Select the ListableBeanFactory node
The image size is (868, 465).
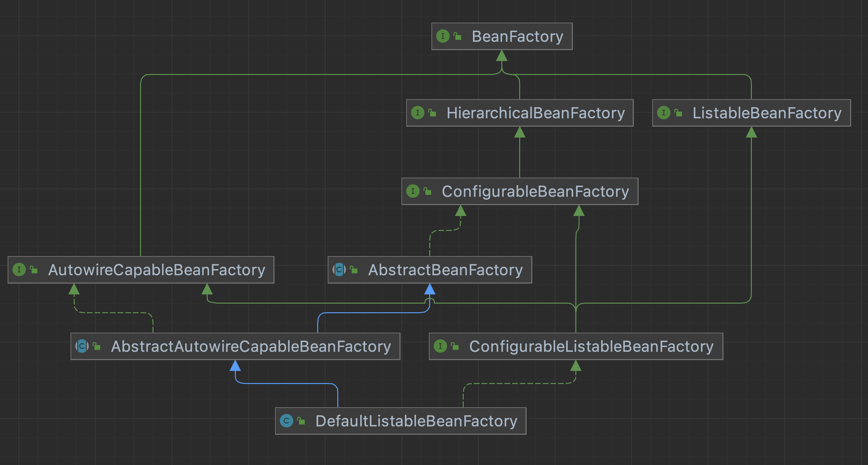click(x=767, y=113)
